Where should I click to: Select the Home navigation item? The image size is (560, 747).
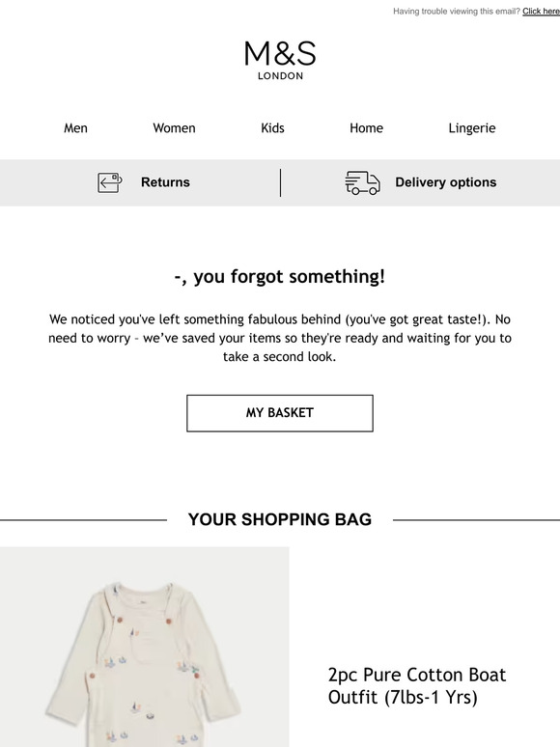point(367,128)
